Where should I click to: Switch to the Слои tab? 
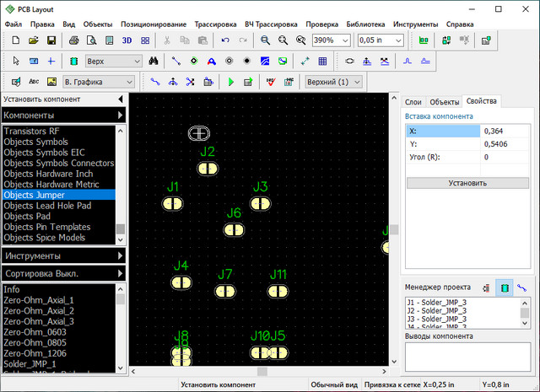413,101
